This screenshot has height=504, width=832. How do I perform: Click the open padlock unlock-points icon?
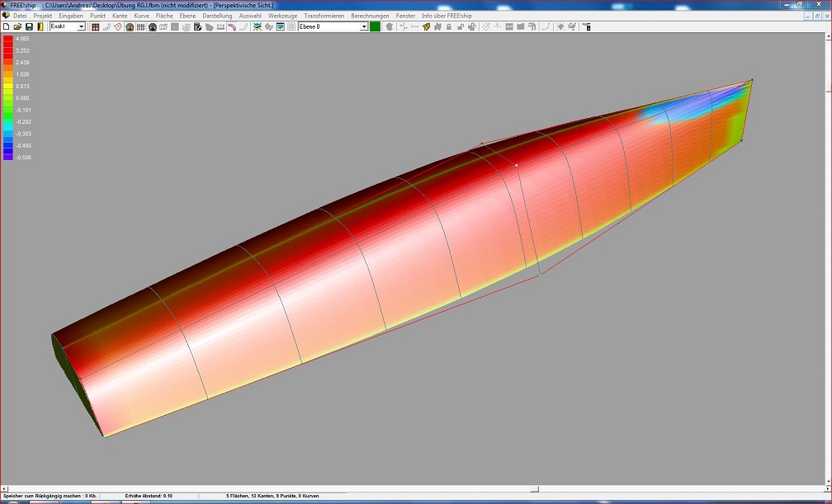pos(460,27)
